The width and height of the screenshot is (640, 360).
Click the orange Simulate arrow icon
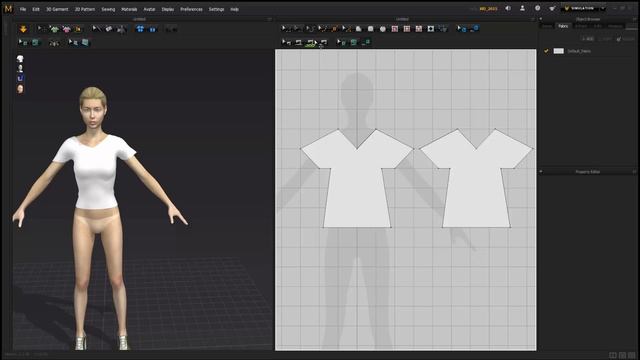[23, 29]
